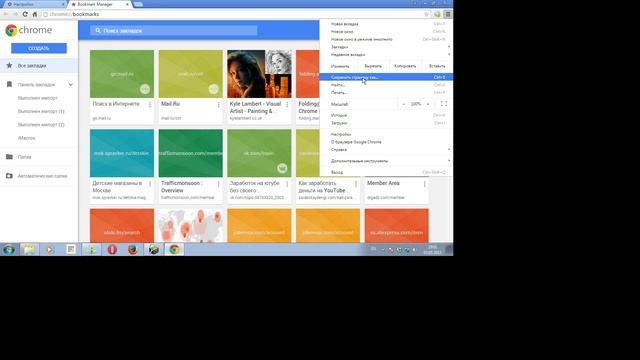Open more options on Поиск в Интернете card

pos(150,105)
